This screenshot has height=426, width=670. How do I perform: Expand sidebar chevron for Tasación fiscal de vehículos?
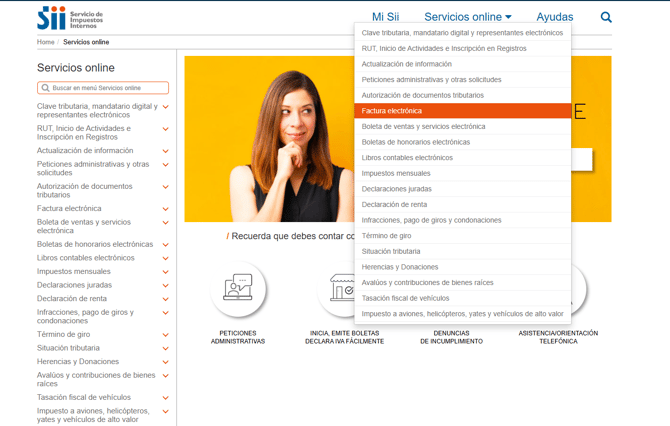166,398
